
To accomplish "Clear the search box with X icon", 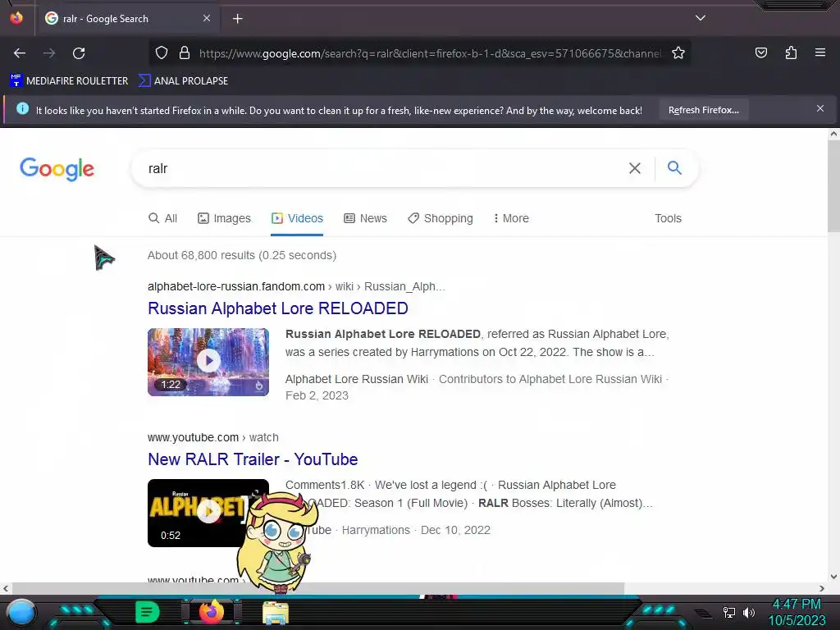I will (x=635, y=168).
